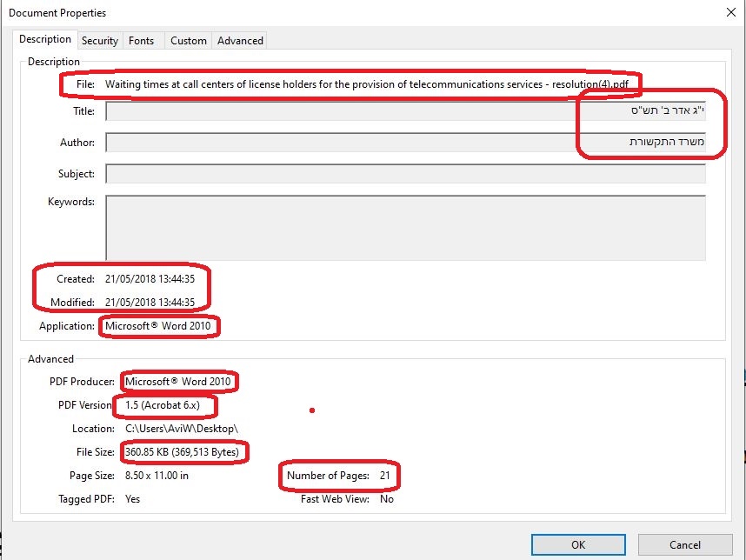
Task: Switch to the Security tab
Action: [100, 41]
